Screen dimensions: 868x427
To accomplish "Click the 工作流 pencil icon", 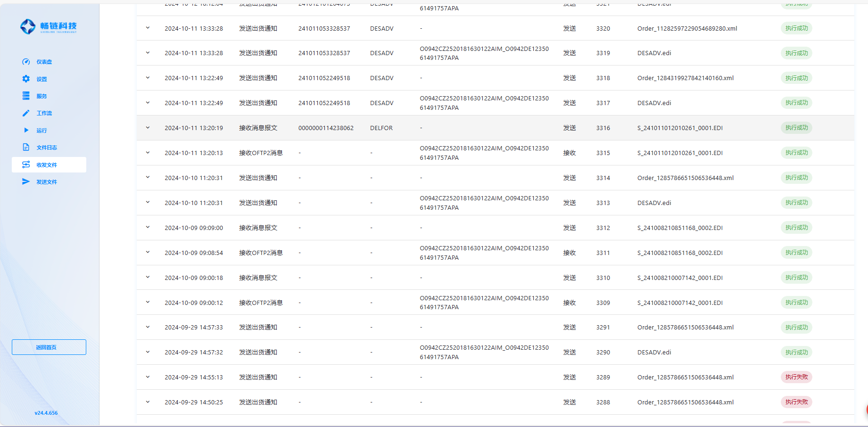I will tap(26, 113).
